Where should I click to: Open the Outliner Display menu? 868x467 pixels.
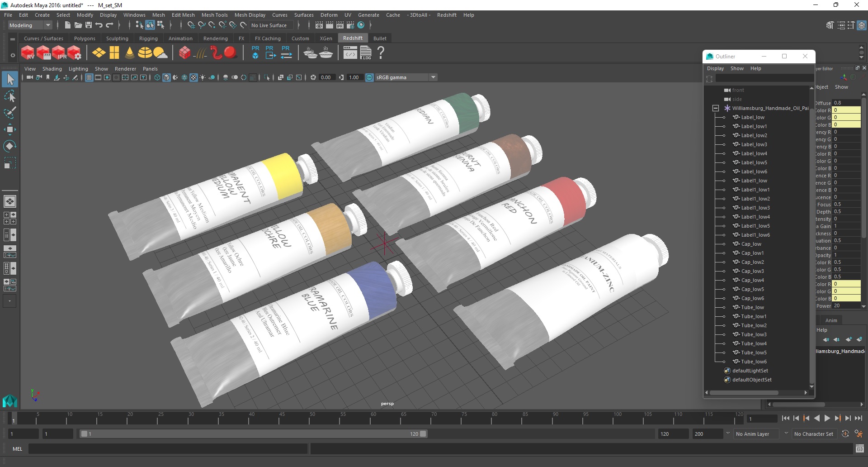[715, 68]
